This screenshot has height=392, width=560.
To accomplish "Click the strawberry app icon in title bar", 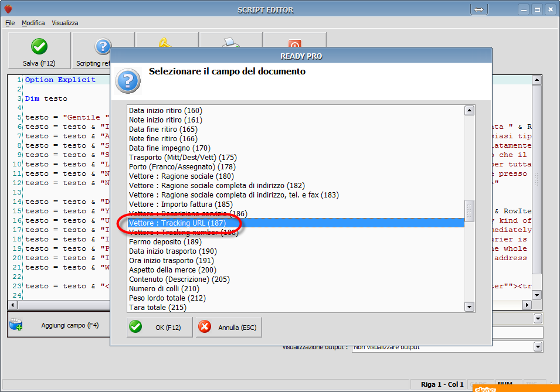I will [x=8, y=9].
